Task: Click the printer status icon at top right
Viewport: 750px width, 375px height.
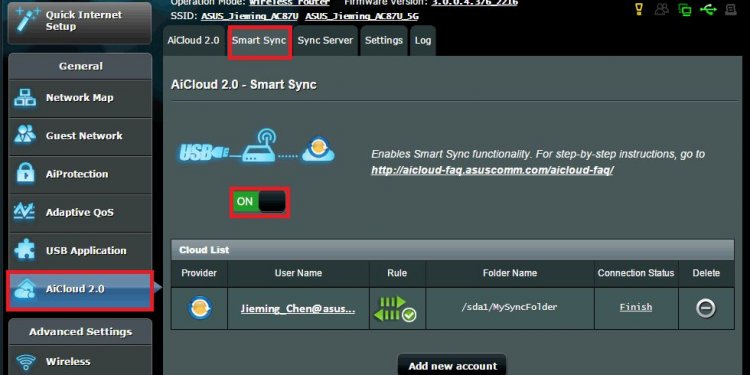Action: pyautogui.click(x=730, y=9)
